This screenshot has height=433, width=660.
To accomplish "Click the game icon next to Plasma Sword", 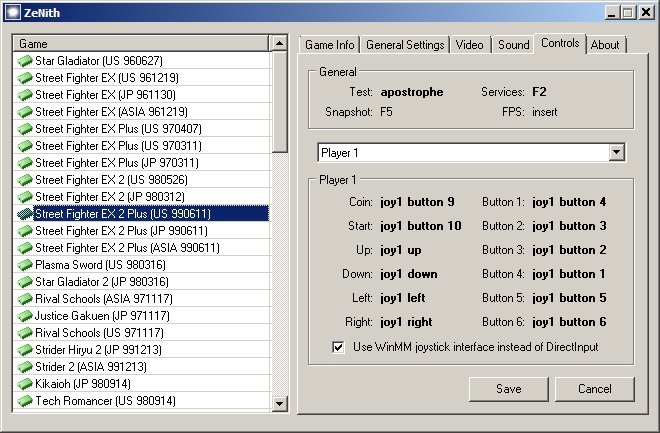I will tap(25, 265).
